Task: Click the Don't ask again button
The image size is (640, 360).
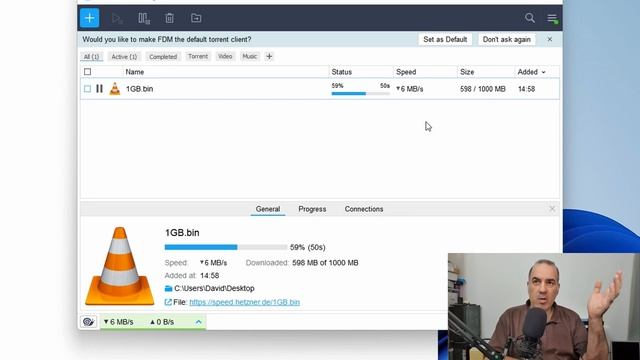Action: (507, 40)
